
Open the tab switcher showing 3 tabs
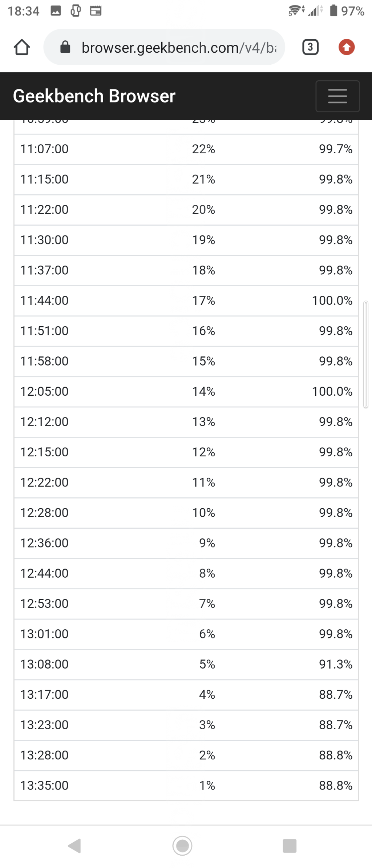point(310,47)
